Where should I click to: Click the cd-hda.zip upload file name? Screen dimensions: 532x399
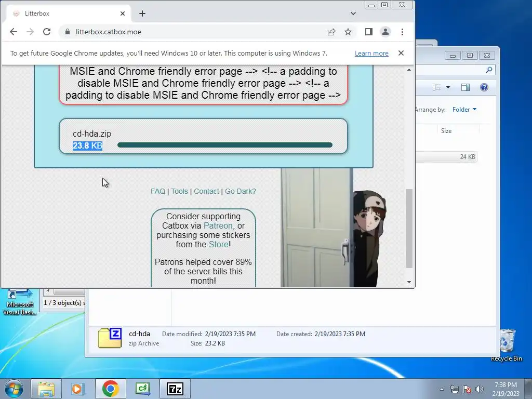click(x=92, y=134)
